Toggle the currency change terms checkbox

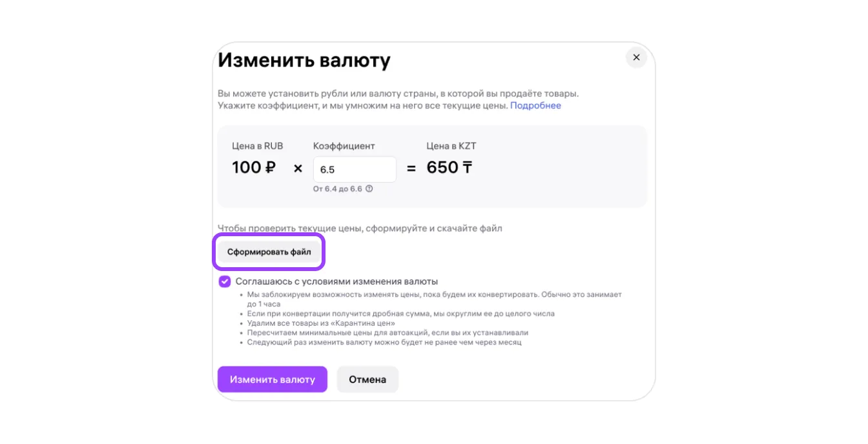coord(225,281)
